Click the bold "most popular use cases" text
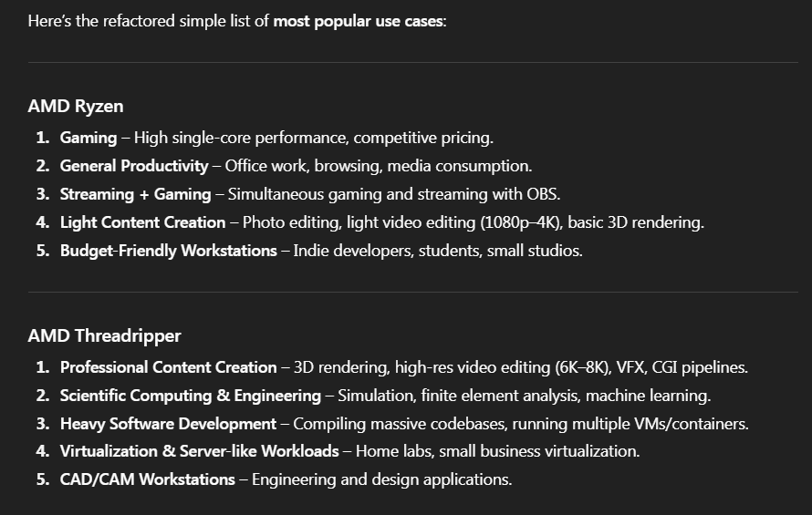 [358, 20]
